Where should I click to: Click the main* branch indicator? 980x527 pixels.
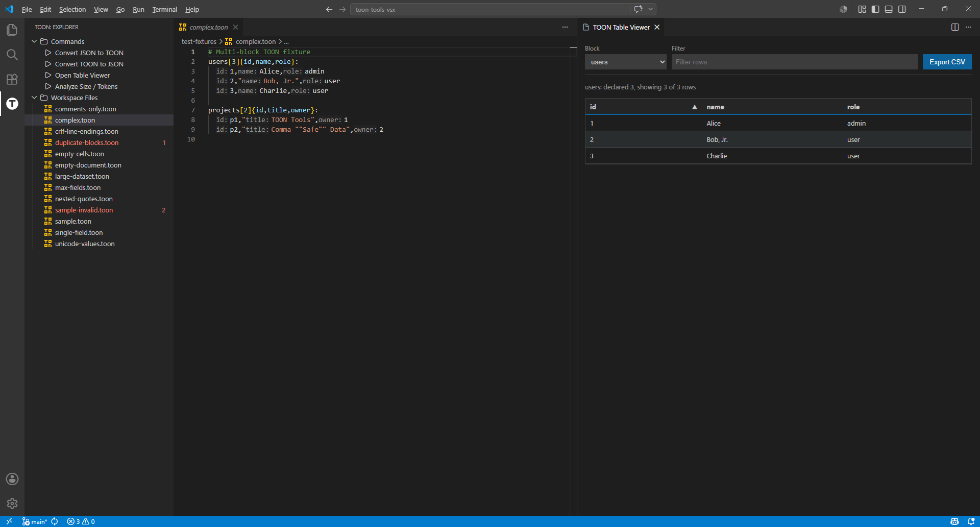[35, 521]
